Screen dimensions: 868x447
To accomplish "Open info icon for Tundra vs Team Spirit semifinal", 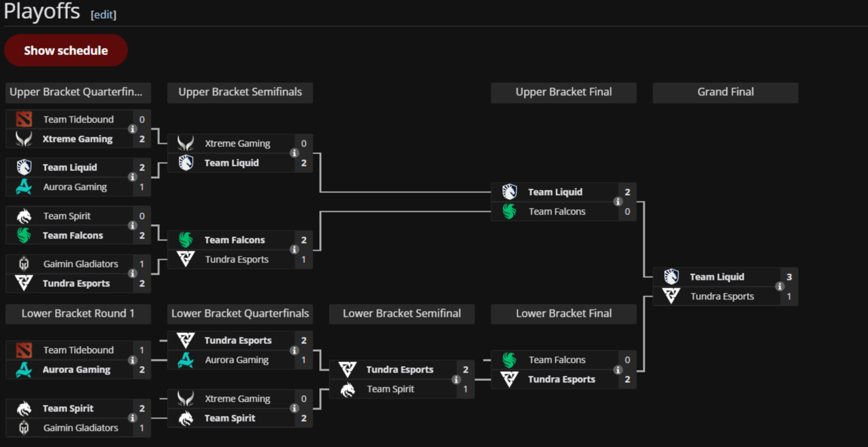I will 456,379.
